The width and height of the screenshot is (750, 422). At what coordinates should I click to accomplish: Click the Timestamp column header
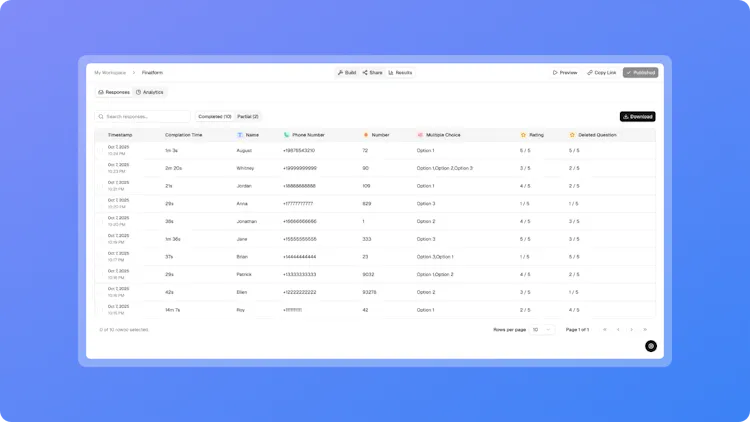pos(120,135)
